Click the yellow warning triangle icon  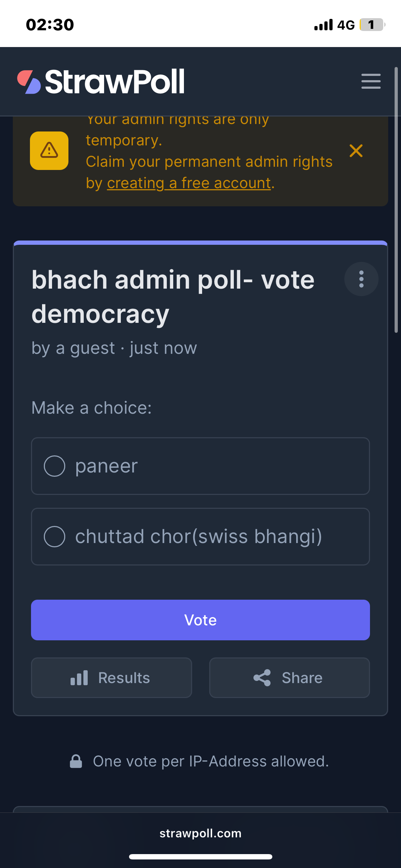point(49,150)
